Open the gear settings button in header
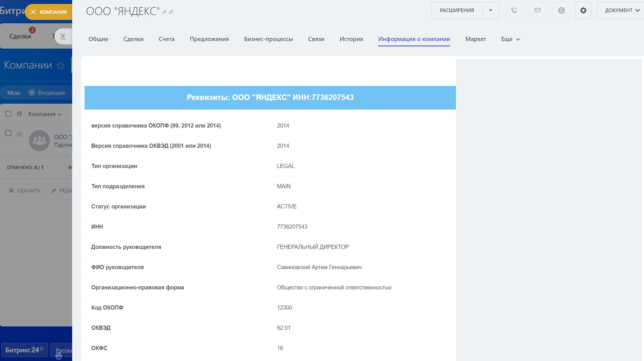This screenshot has width=644, height=361. click(x=583, y=10)
